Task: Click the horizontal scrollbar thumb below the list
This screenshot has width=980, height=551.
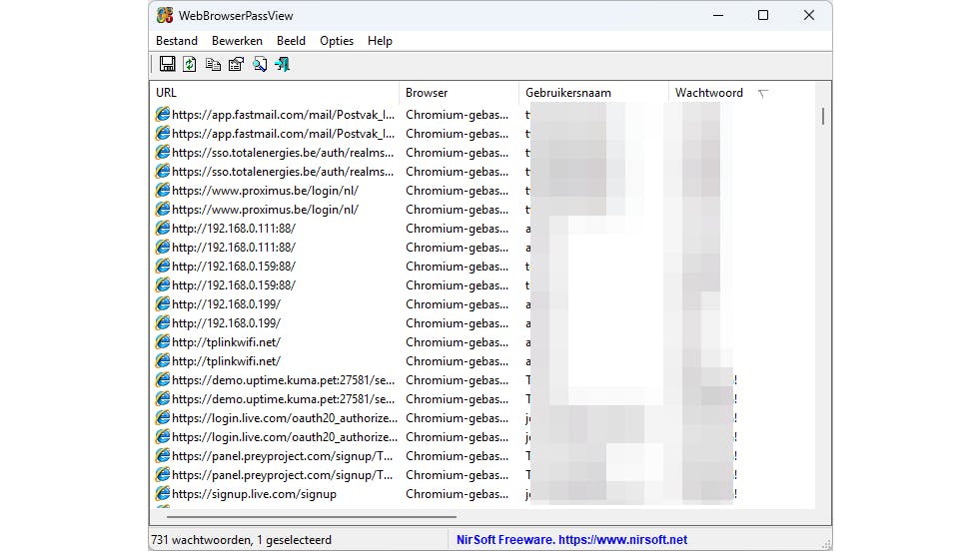Action: click(x=312, y=517)
